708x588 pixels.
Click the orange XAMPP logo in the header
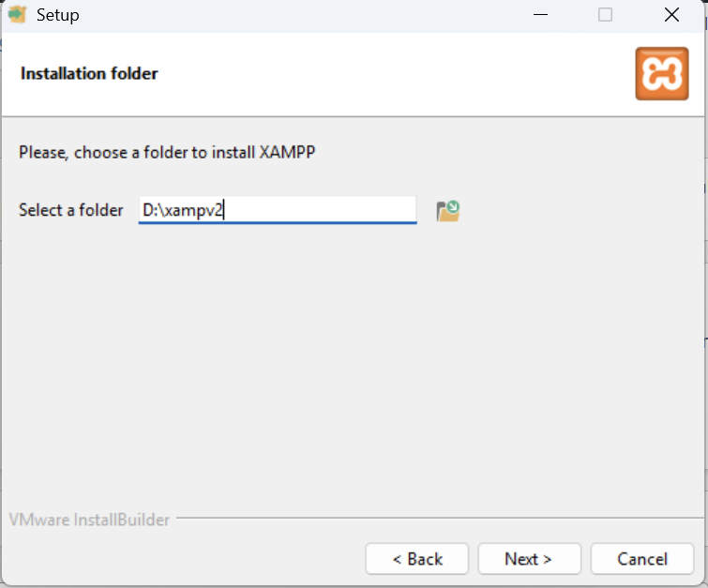[x=662, y=73]
